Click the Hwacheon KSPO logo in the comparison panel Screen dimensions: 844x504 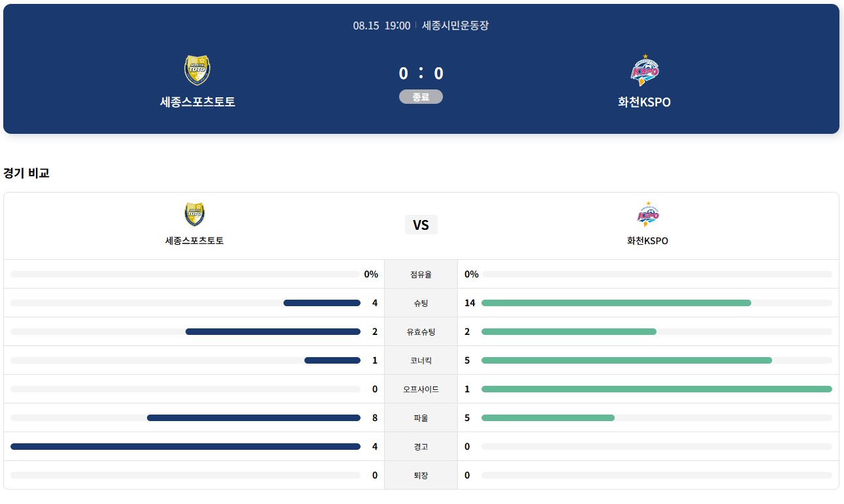point(648,214)
